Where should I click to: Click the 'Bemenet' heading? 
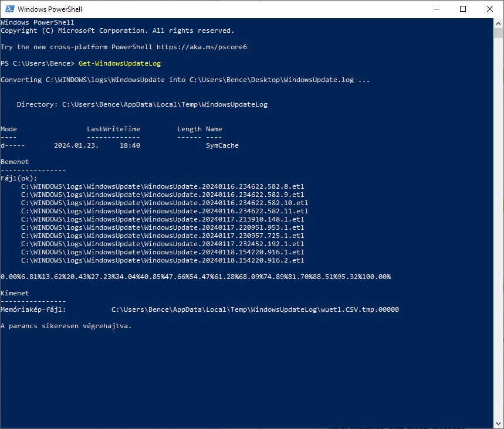tap(15, 162)
